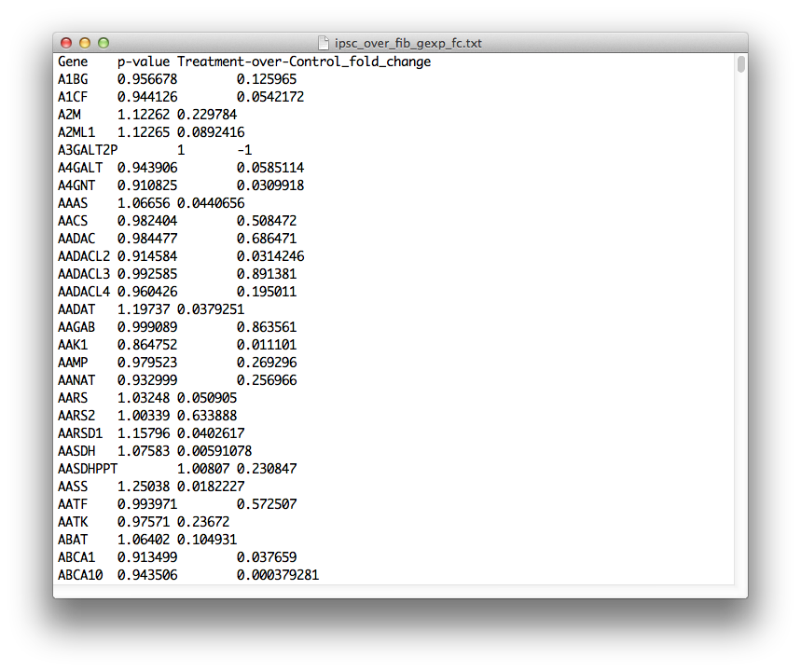The width and height of the screenshot is (801, 672).
Task: Zoom the window with green button
Action: click(x=104, y=43)
